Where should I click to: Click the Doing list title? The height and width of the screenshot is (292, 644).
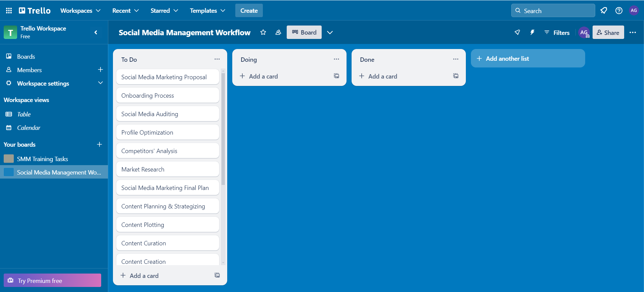pyautogui.click(x=249, y=59)
